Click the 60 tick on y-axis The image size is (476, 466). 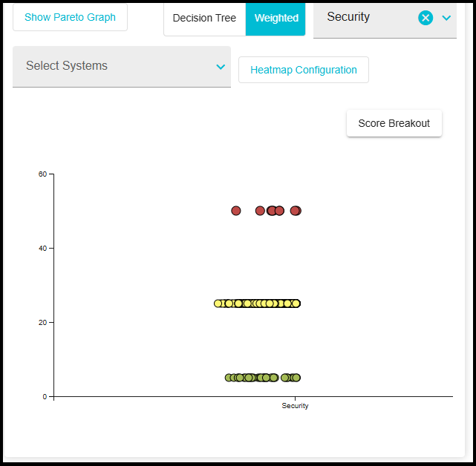coord(42,174)
